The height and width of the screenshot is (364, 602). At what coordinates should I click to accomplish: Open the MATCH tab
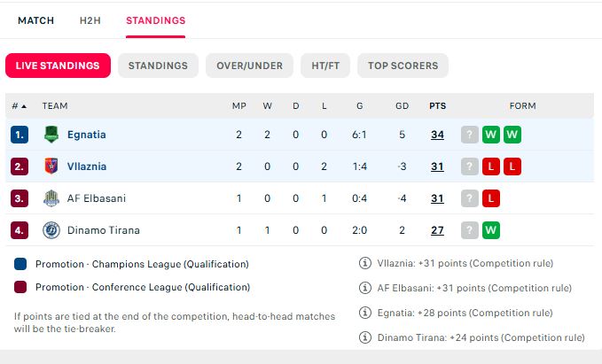pos(36,20)
